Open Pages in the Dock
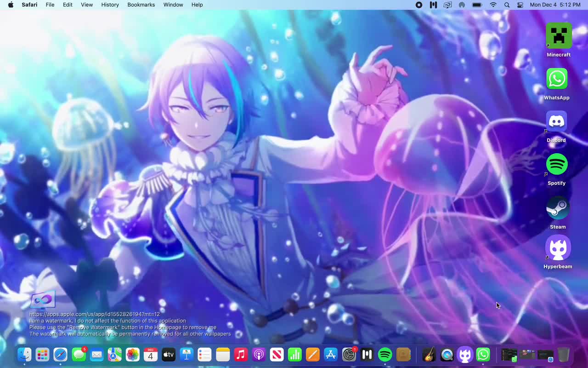This screenshot has width=588, height=368. 313,355
